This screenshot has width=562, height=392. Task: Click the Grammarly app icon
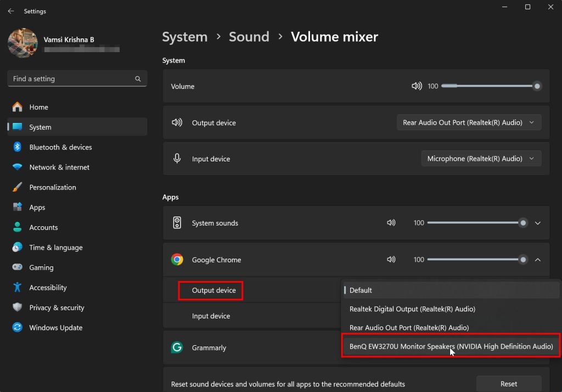click(x=177, y=348)
